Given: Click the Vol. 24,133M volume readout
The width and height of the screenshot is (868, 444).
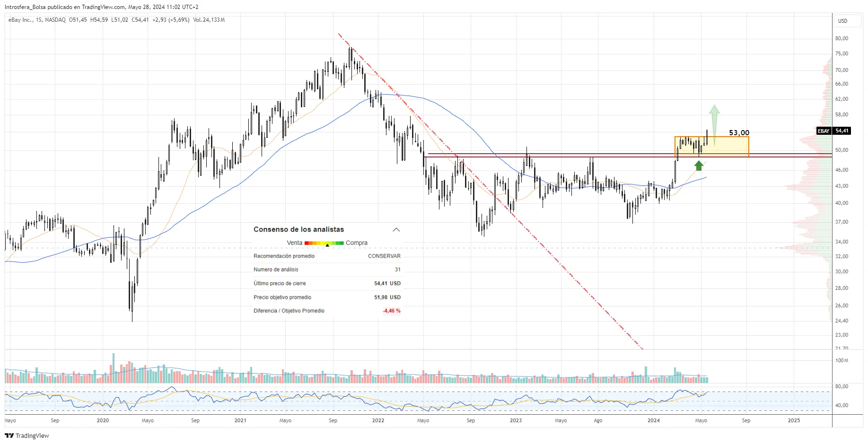Looking at the screenshot, I should [x=209, y=20].
